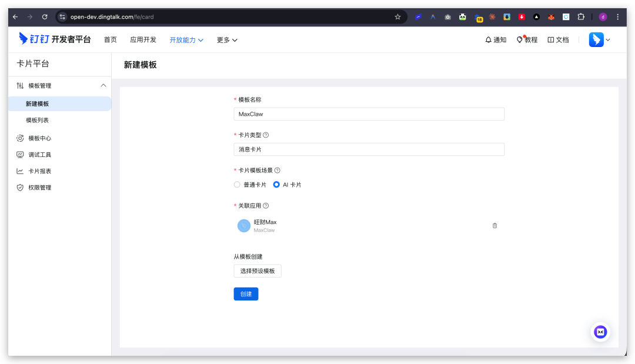Collapse the 模板管理 sidebar section
This screenshot has height=364, width=635.
pos(103,86)
